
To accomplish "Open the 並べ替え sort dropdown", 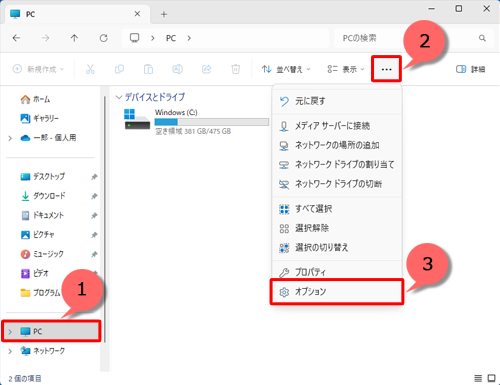I will (286, 69).
